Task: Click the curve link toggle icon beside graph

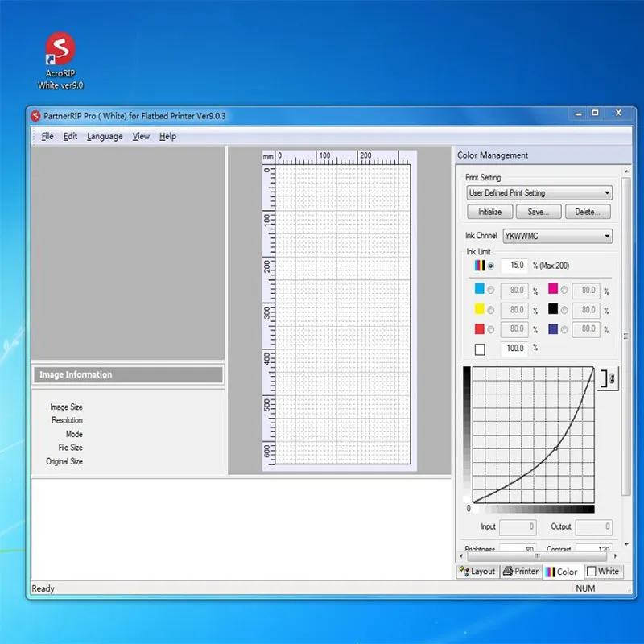Action: (x=608, y=379)
